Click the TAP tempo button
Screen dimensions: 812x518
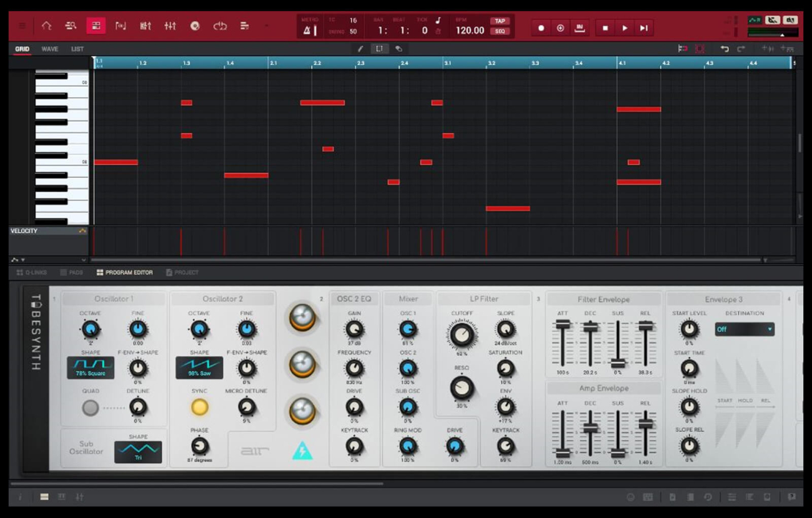pos(500,21)
